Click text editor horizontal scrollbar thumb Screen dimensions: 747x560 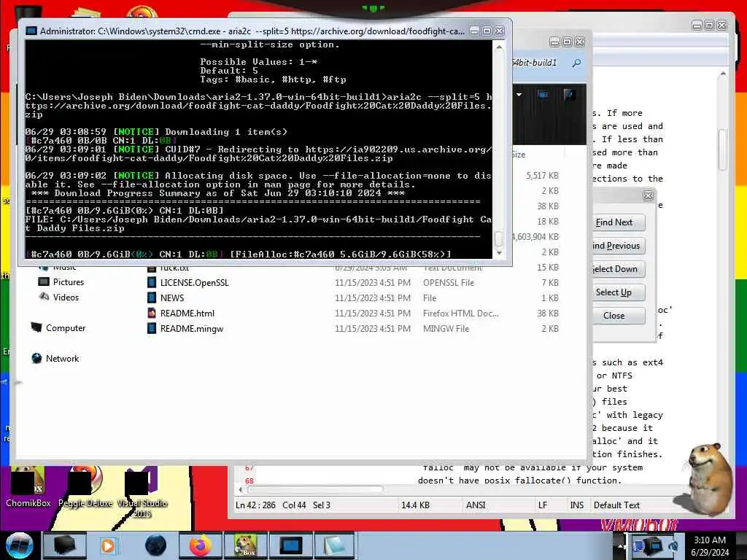(315, 489)
